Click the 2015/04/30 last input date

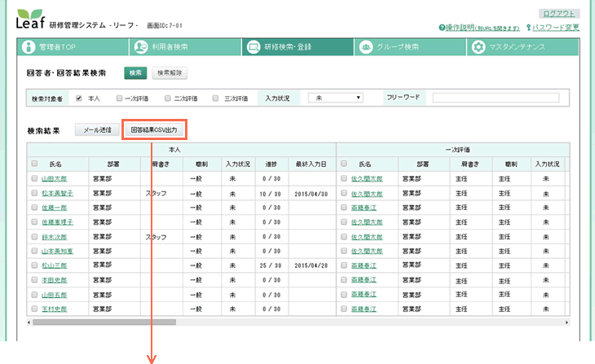pos(311,194)
